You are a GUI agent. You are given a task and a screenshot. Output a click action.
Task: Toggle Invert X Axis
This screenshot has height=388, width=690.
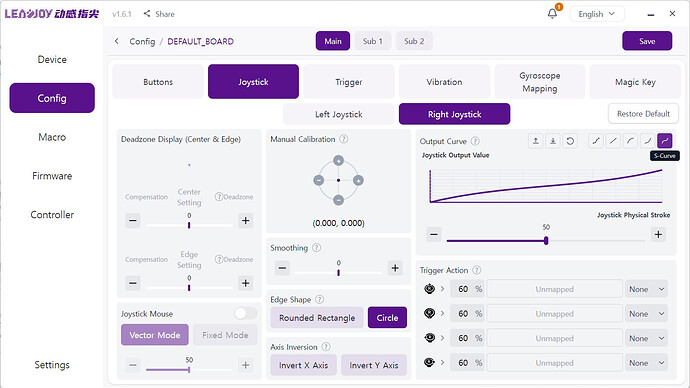click(x=304, y=365)
